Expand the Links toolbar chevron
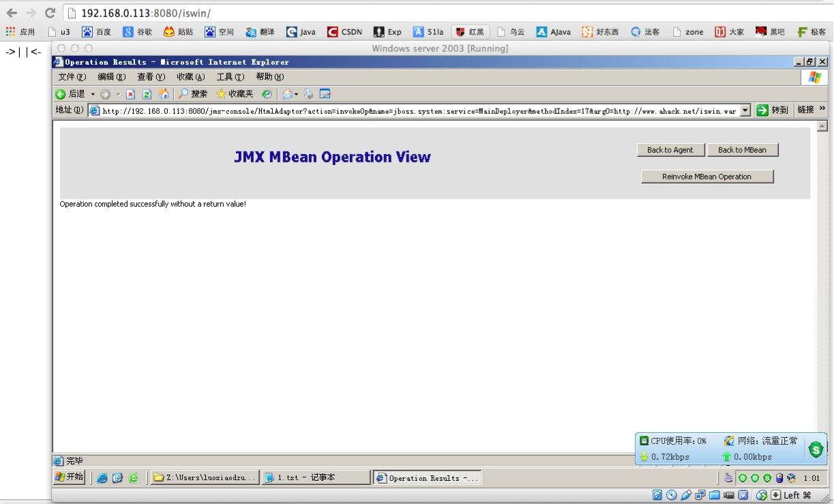Image resolution: width=834 pixels, height=504 pixels. tap(822, 110)
